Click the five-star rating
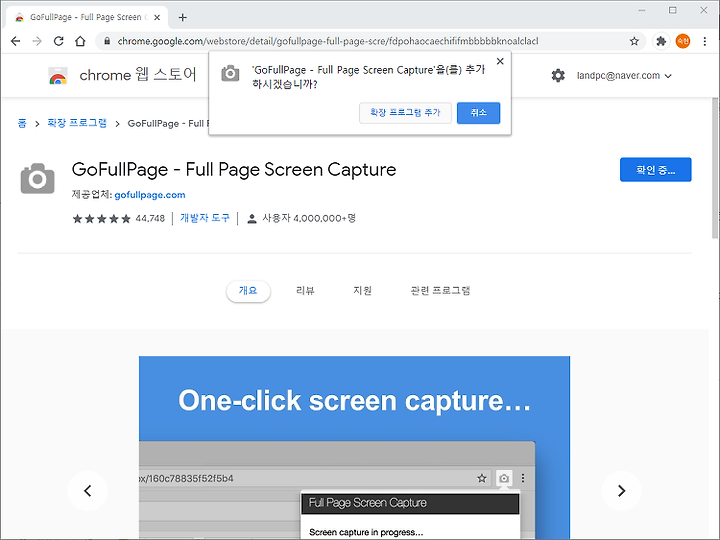 pyautogui.click(x=101, y=219)
